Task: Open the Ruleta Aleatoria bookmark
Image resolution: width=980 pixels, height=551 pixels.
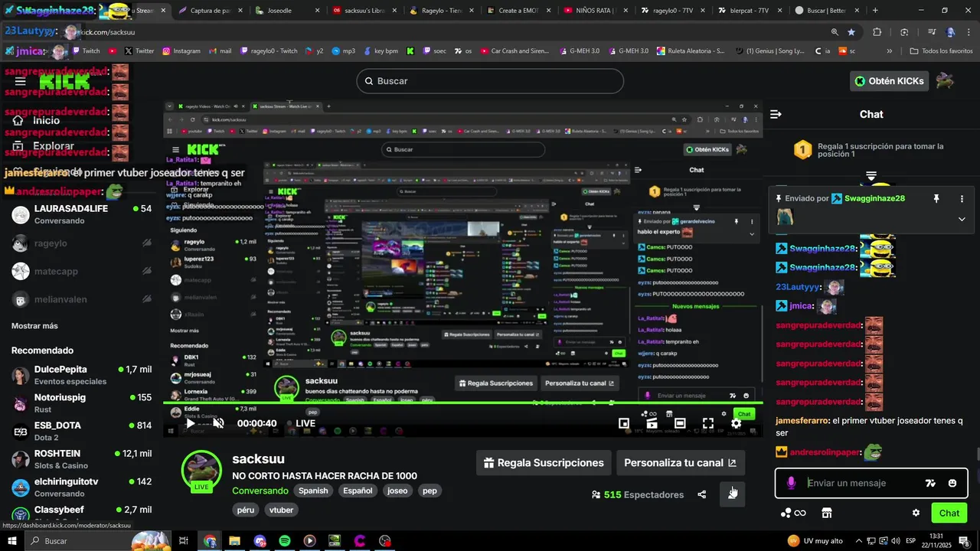Action: click(x=690, y=51)
